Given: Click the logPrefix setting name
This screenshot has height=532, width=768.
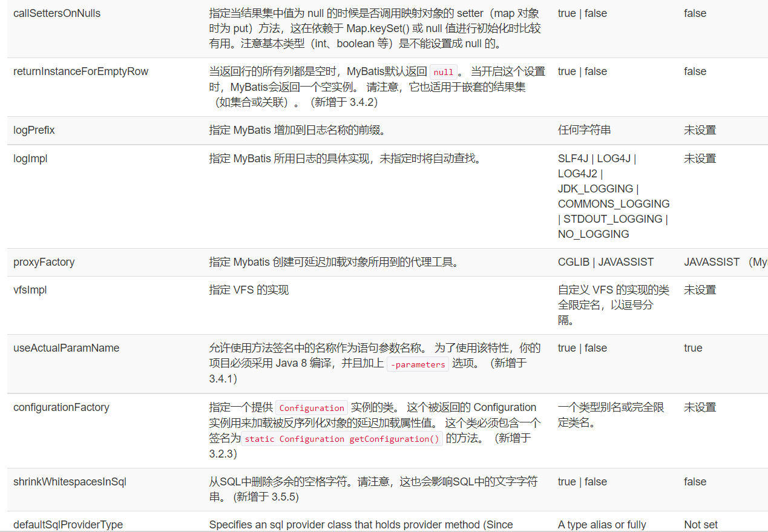Looking at the screenshot, I should [x=34, y=130].
